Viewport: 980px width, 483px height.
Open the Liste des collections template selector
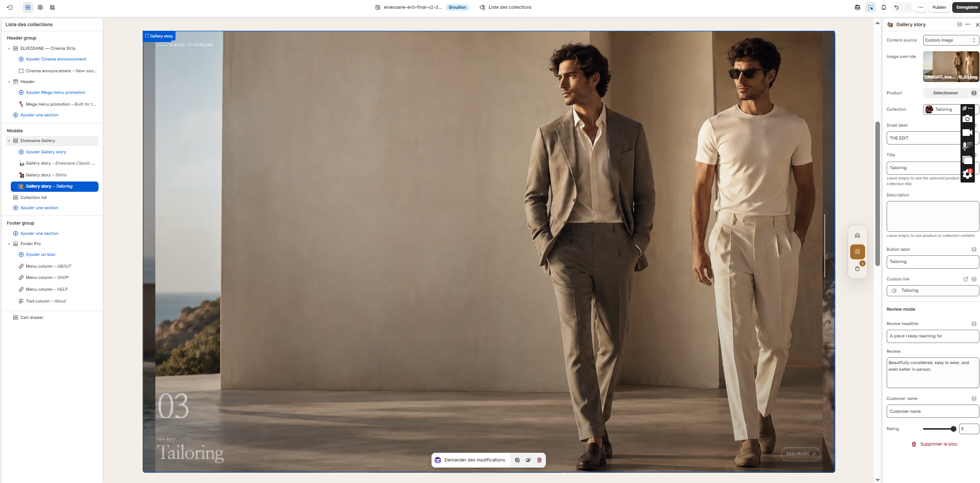505,7
